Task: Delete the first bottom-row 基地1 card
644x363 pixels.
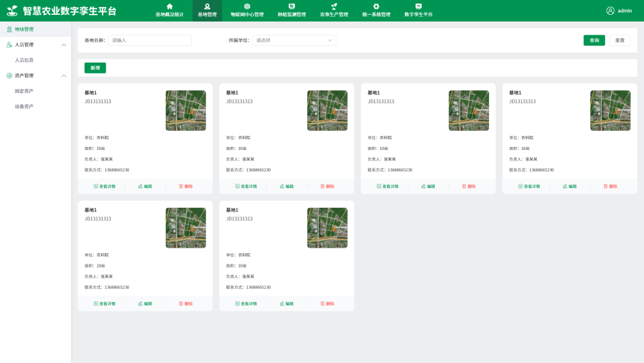Action: pyautogui.click(x=185, y=303)
